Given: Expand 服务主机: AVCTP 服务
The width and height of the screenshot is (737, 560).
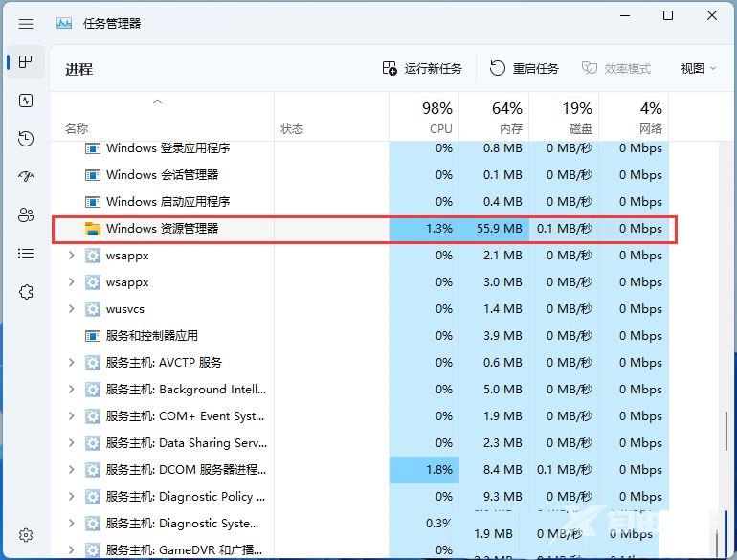Looking at the screenshot, I should 72,363.
